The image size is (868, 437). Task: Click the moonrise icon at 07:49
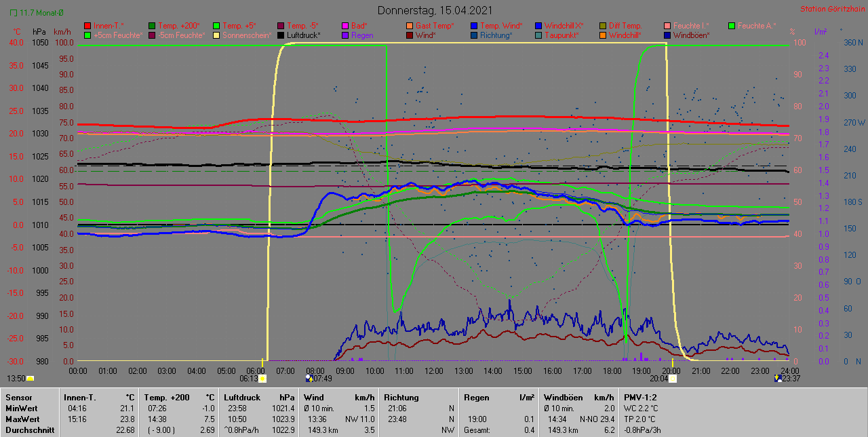309,378
